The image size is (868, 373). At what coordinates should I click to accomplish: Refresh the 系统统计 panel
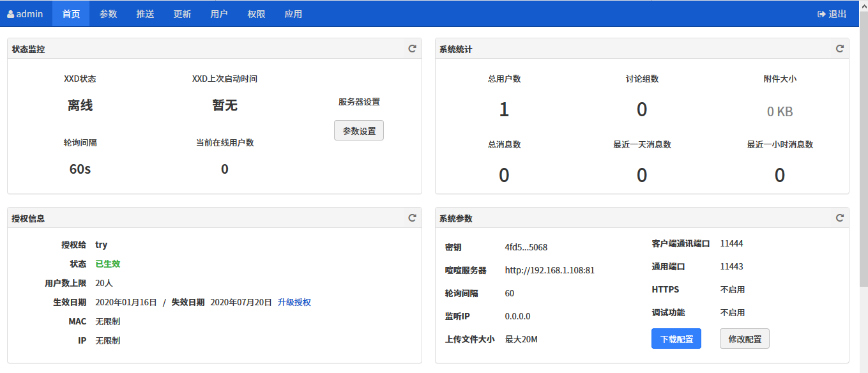(x=840, y=49)
